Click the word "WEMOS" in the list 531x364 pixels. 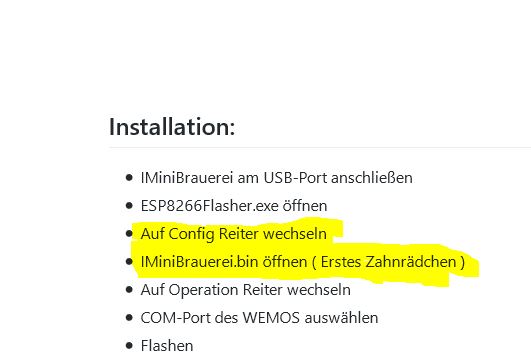[x=271, y=318]
